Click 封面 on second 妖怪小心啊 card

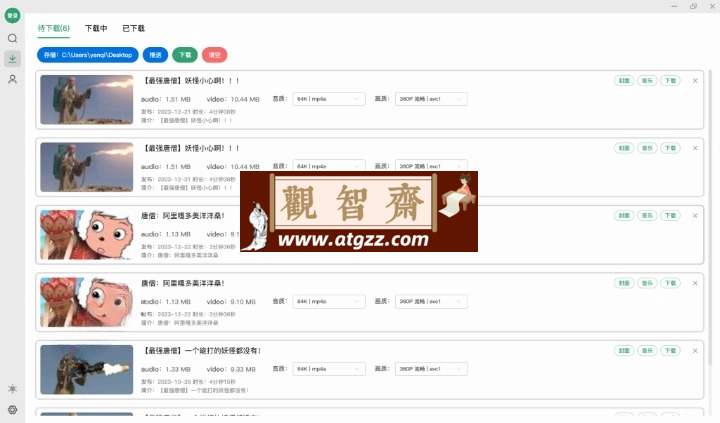pyautogui.click(x=624, y=148)
